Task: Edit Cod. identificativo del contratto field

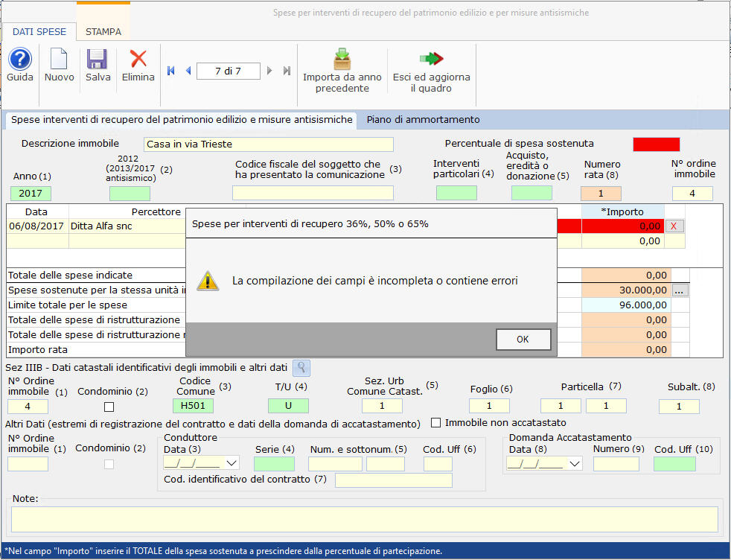Action: 394,480
